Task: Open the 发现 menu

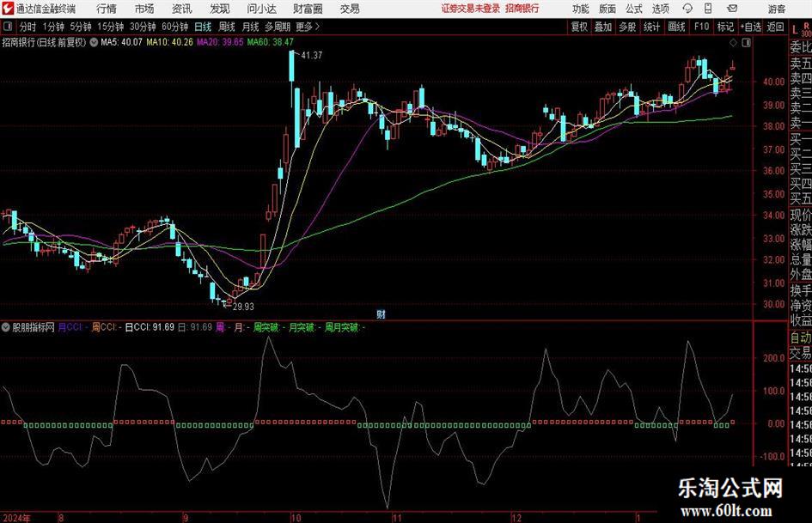Action: 220,9
